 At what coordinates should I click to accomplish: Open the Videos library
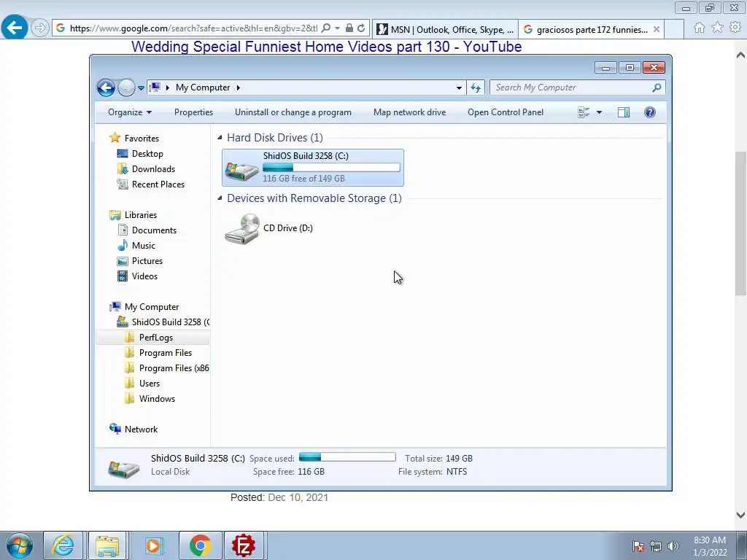click(x=144, y=276)
